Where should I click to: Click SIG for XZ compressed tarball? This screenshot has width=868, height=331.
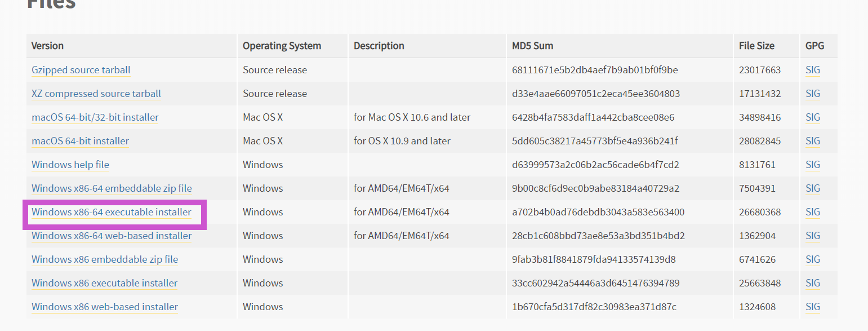(813, 94)
